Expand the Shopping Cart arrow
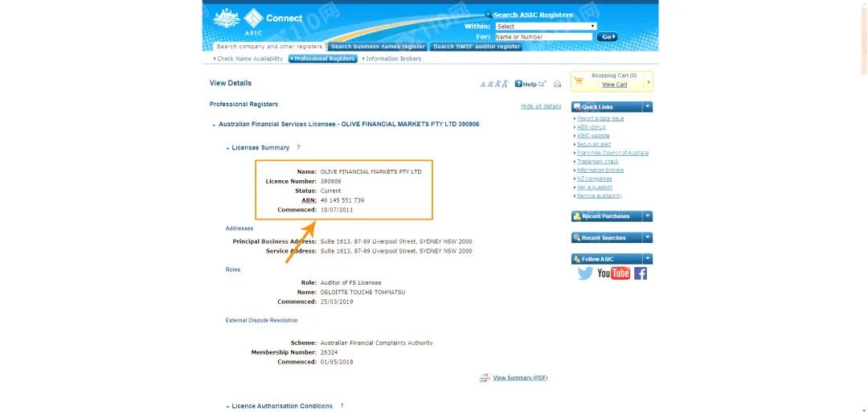This screenshot has height=415, width=868. tap(649, 83)
